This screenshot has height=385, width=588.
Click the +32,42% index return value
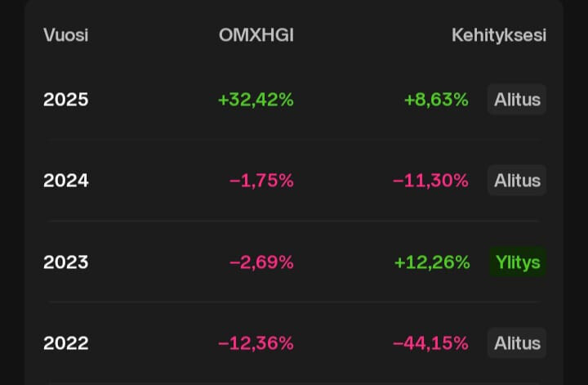point(256,100)
